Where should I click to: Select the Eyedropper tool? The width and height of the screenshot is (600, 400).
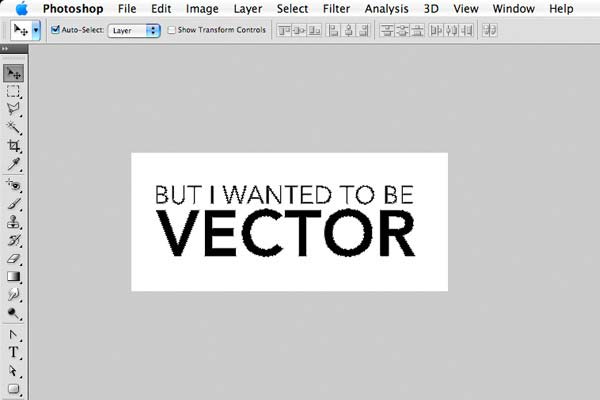click(x=13, y=164)
